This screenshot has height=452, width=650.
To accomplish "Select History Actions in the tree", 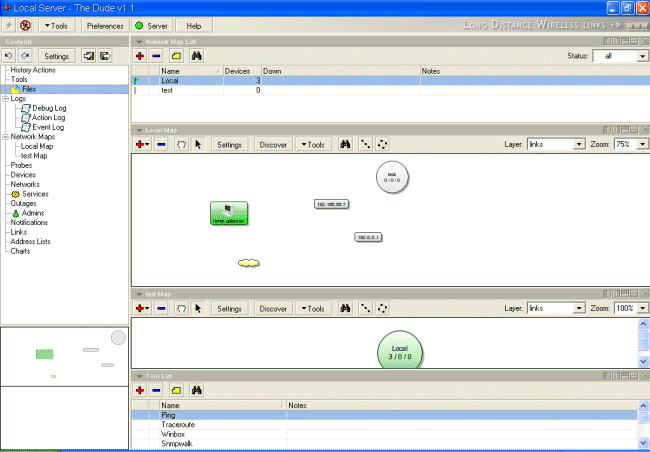I will click(x=33, y=70).
